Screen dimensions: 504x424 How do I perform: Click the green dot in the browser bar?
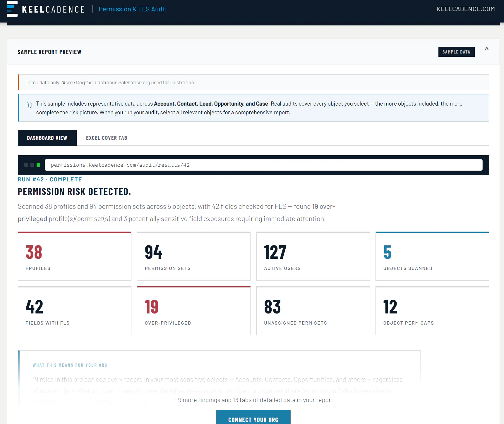click(x=38, y=165)
